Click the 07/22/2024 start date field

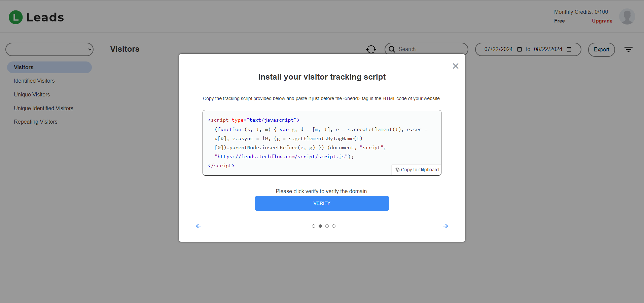pos(499,49)
